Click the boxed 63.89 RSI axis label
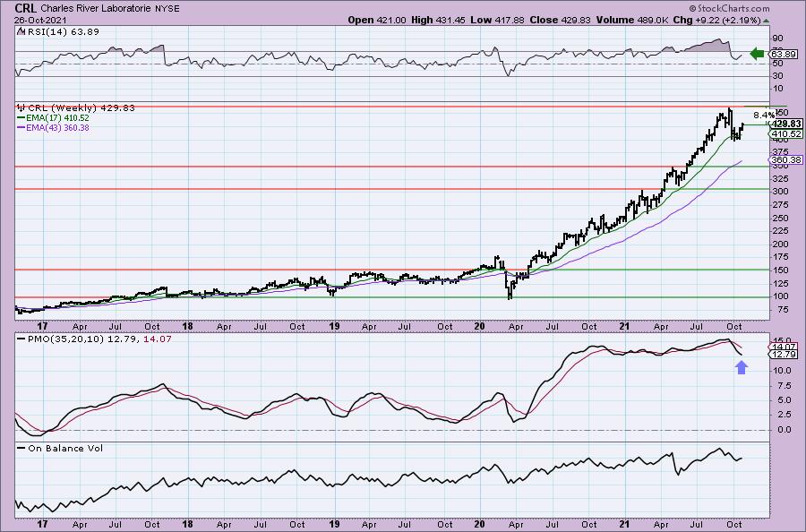The image size is (806, 532). click(784, 54)
